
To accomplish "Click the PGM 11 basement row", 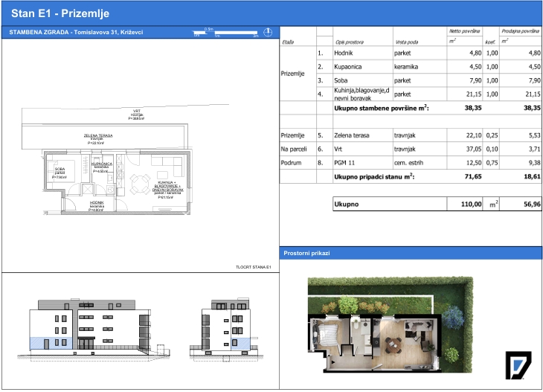I will point(411,163).
